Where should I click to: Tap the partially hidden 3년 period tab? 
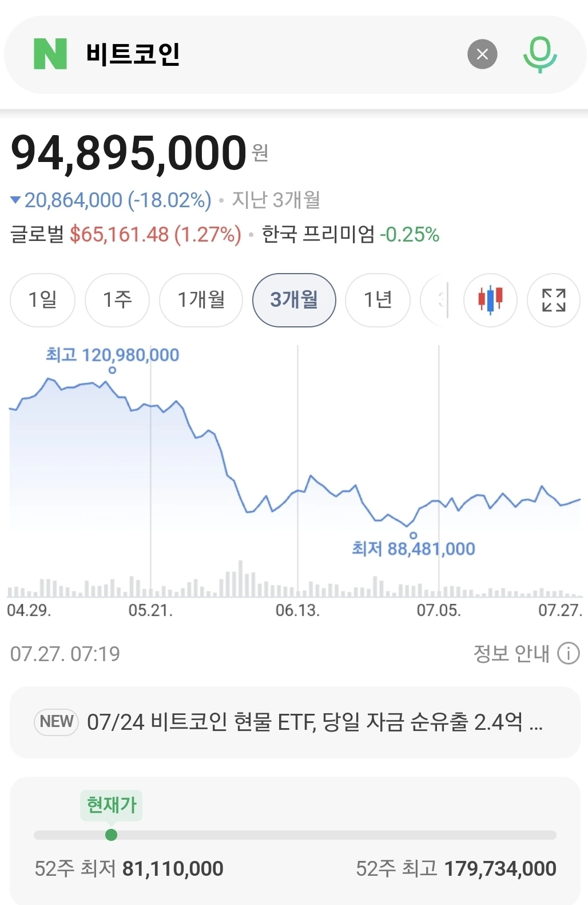click(x=434, y=300)
